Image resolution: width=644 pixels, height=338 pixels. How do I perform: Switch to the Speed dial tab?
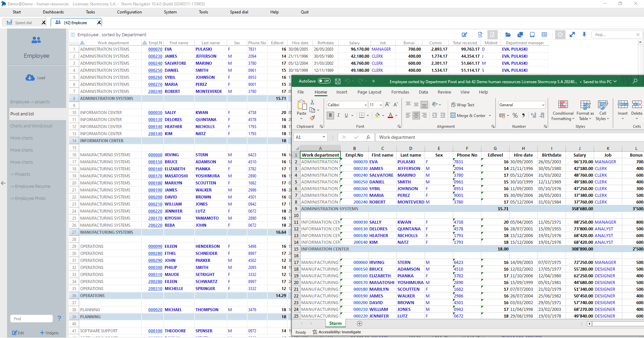tap(23, 22)
